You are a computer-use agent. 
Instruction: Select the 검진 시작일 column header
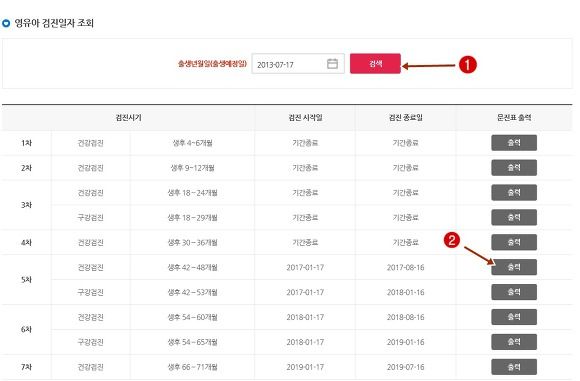coord(305,118)
